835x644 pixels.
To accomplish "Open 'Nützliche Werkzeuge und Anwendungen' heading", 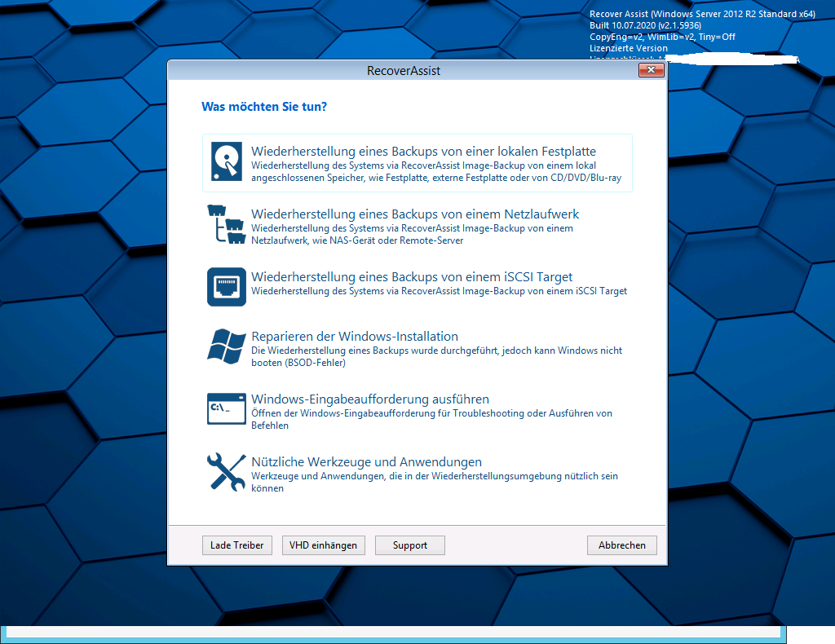I will [366, 462].
